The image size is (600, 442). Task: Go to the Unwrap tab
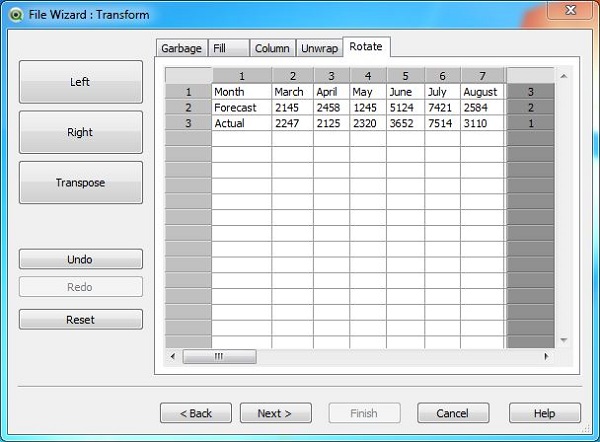click(x=319, y=48)
